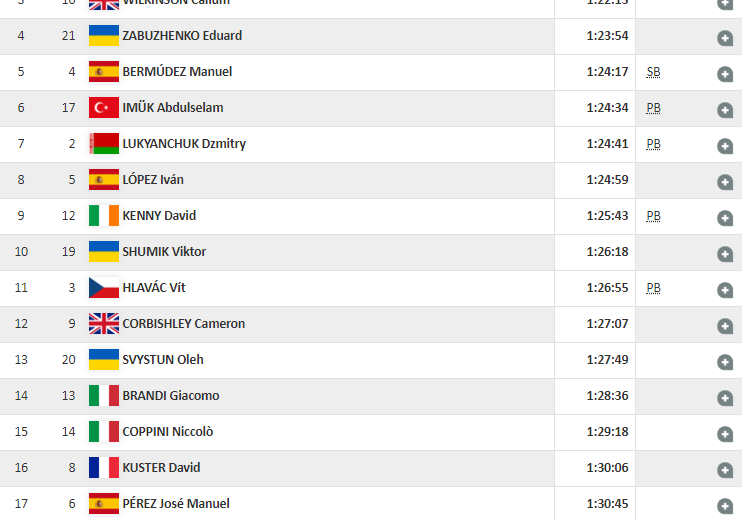Open the plus icon for LÓPEZ Iván
The height and width of the screenshot is (520, 744).
(725, 182)
